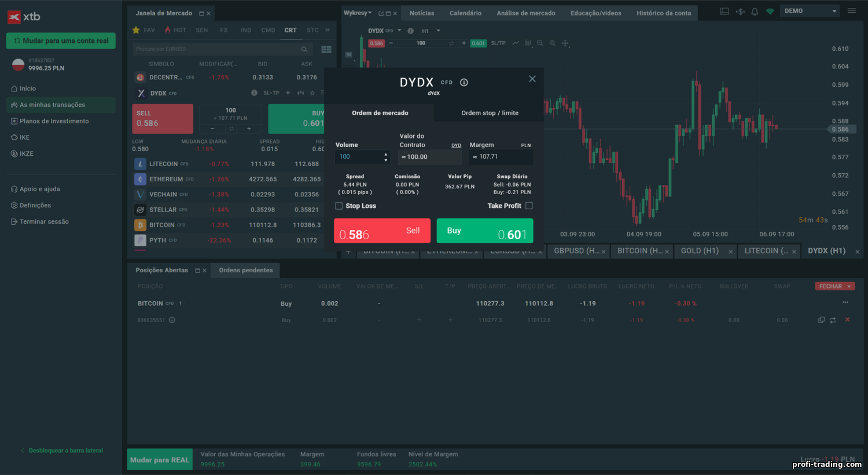Increase Volume with the spinner up arrow

[x=386, y=154]
